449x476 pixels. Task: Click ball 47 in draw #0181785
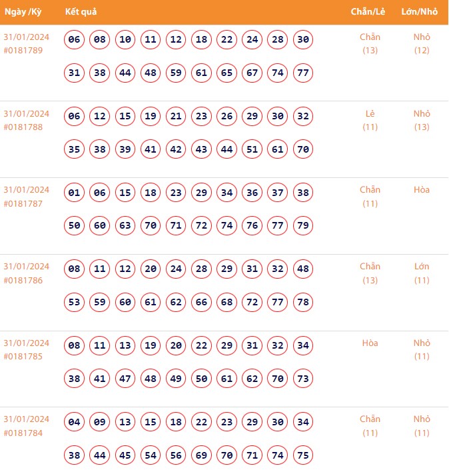(125, 379)
